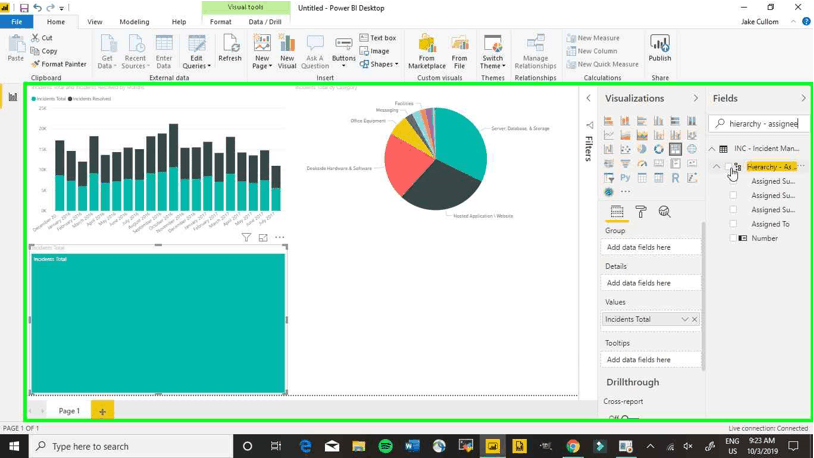Screen dimensions: 814x458
Task: Open the Fields well tab icon
Action: tap(617, 211)
